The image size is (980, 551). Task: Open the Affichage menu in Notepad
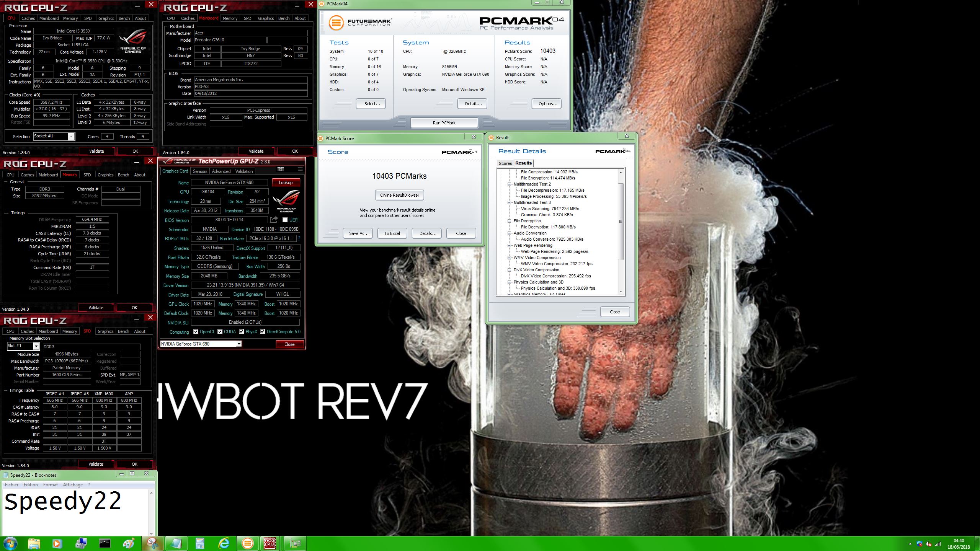(x=73, y=484)
